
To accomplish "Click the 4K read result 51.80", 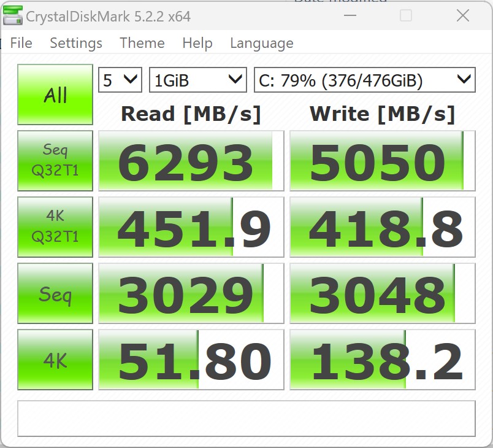I will 191,360.
